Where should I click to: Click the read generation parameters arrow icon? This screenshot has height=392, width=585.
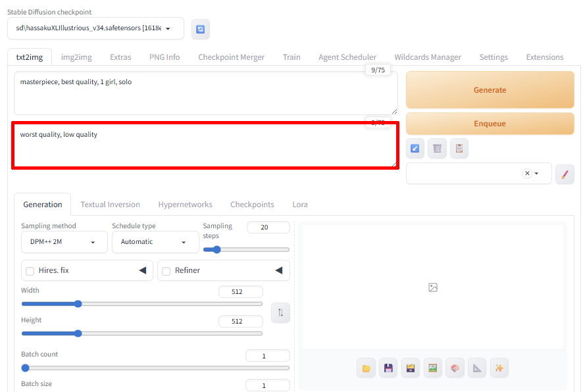click(415, 149)
